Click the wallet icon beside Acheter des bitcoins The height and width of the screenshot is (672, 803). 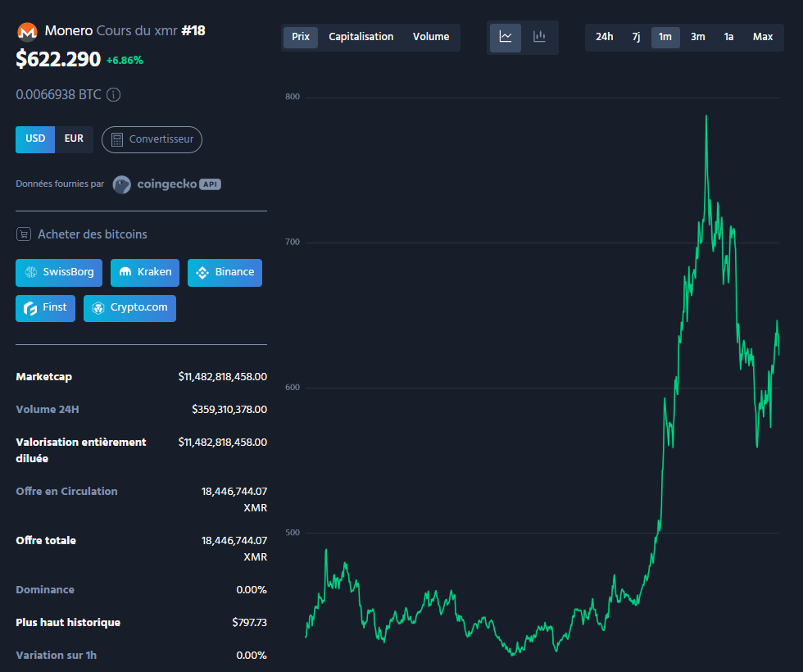(24, 234)
